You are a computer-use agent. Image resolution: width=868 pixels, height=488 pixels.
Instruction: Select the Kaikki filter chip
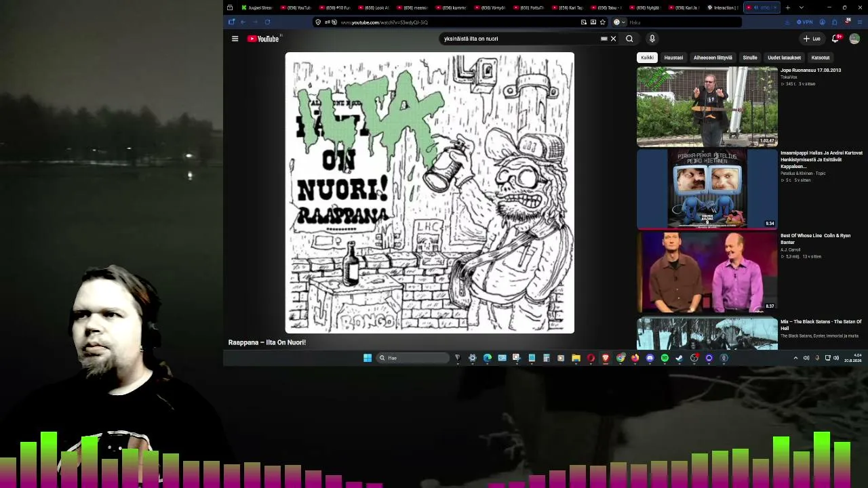point(648,58)
